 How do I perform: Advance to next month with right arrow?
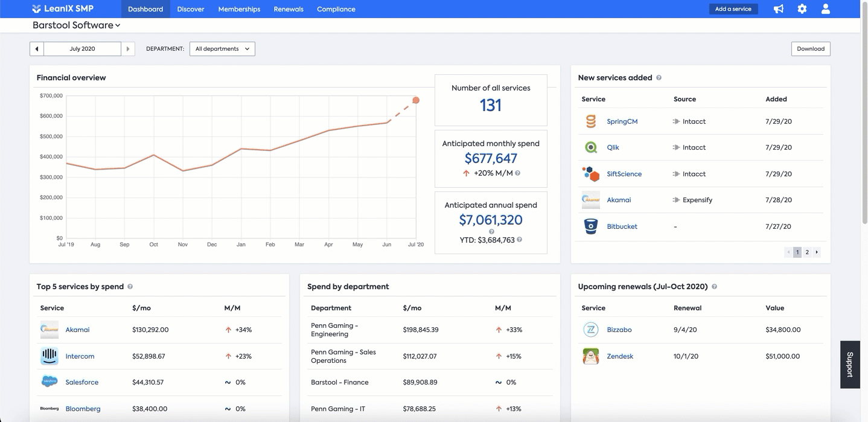point(128,49)
